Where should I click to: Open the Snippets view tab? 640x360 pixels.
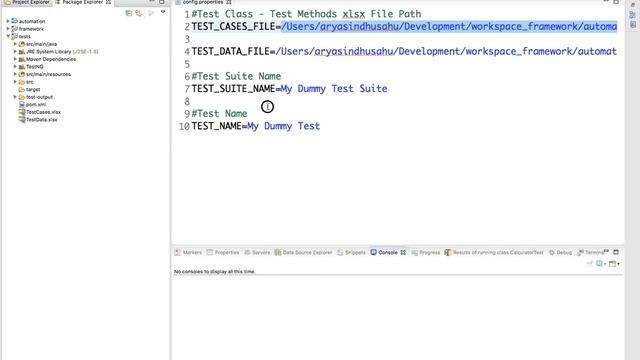[x=351, y=252]
